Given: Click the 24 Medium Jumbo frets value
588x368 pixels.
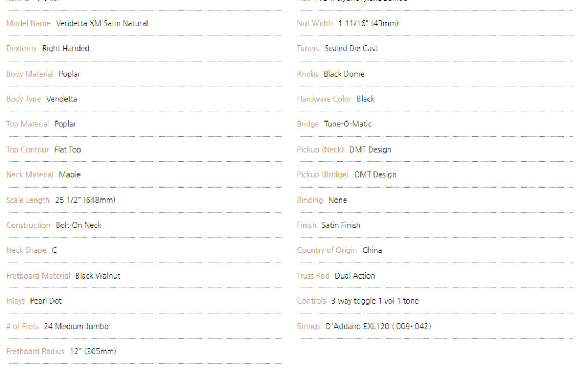Looking at the screenshot, I should pos(76,327).
